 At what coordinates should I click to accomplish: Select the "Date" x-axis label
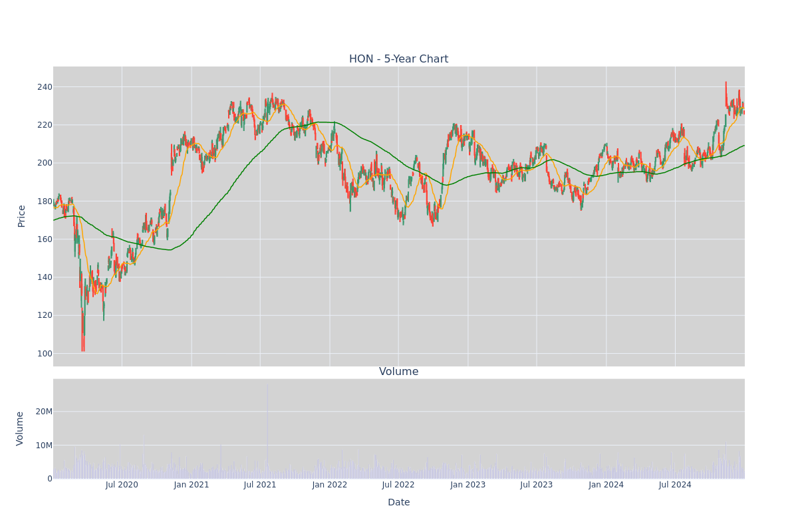click(x=398, y=503)
